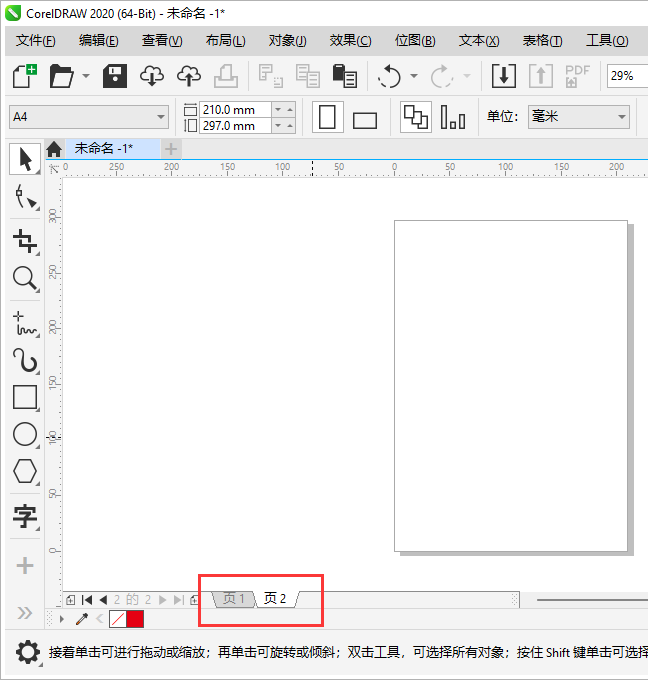Image resolution: width=648 pixels, height=680 pixels.
Task: Toggle the all pages layout button
Action: tap(415, 117)
